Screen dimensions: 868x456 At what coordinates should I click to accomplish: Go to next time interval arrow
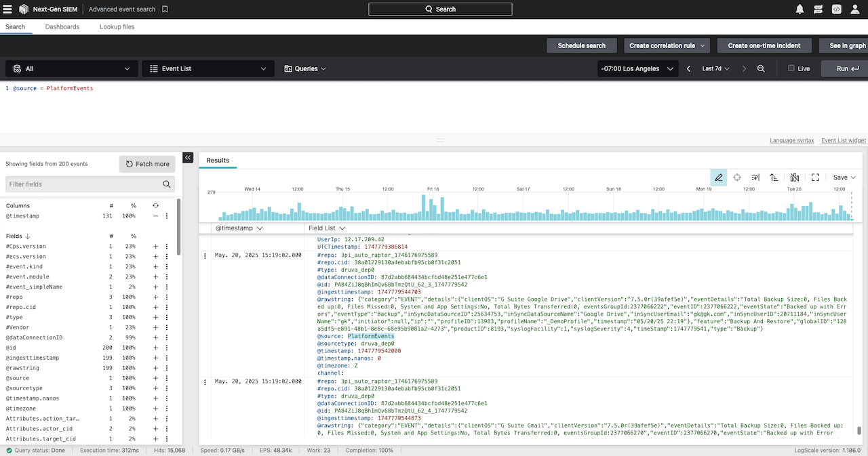(x=744, y=68)
